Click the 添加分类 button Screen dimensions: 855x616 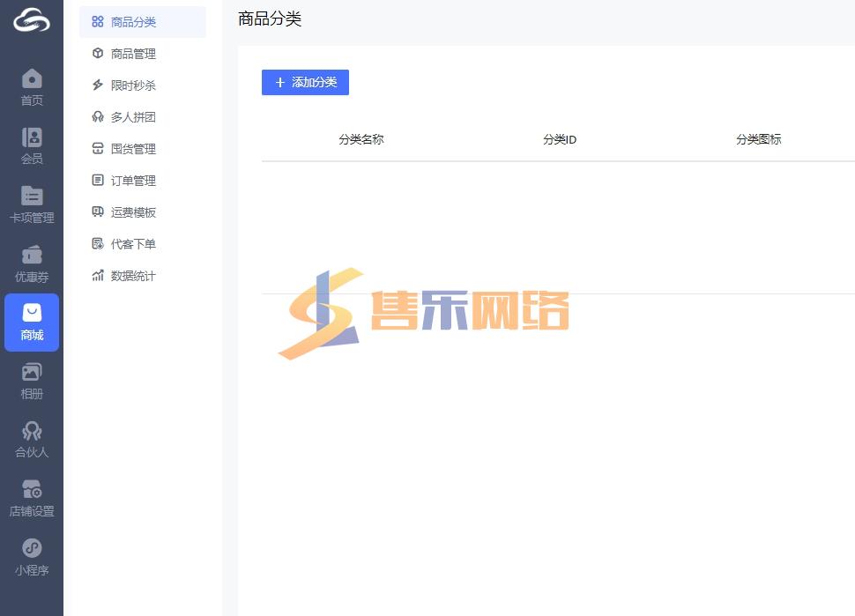pos(305,82)
